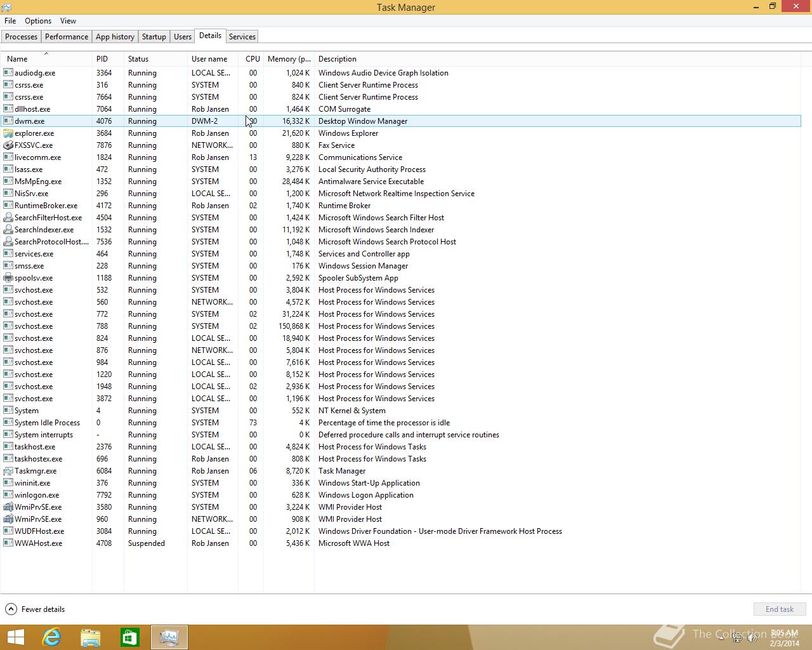Select the dwm.exe row

tap(401, 121)
